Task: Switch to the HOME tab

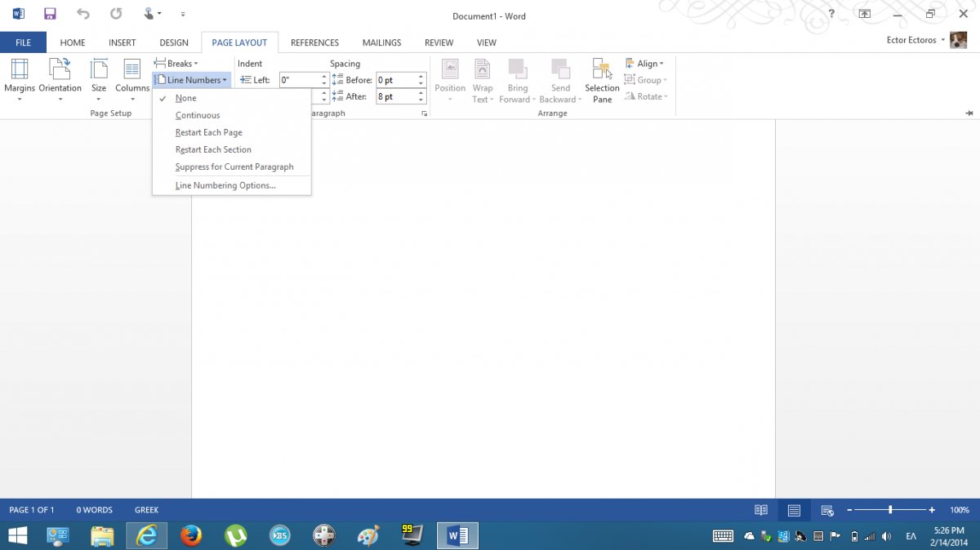Action: click(73, 42)
